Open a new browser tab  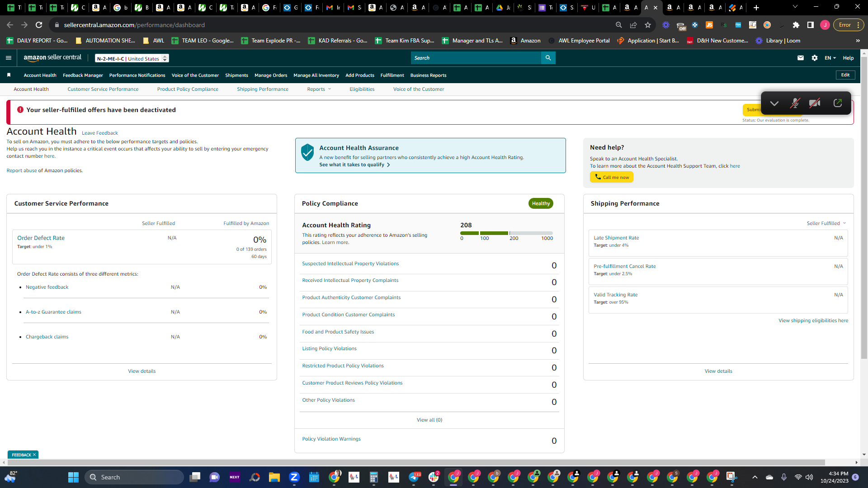pos(756,8)
